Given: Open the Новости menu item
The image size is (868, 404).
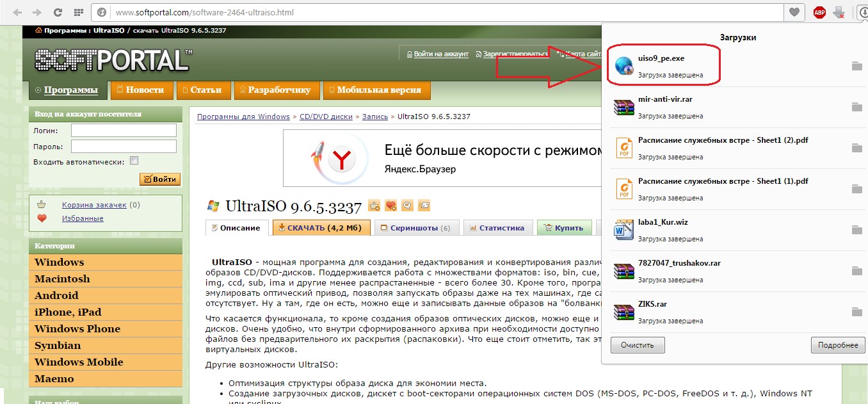Looking at the screenshot, I should pyautogui.click(x=141, y=90).
